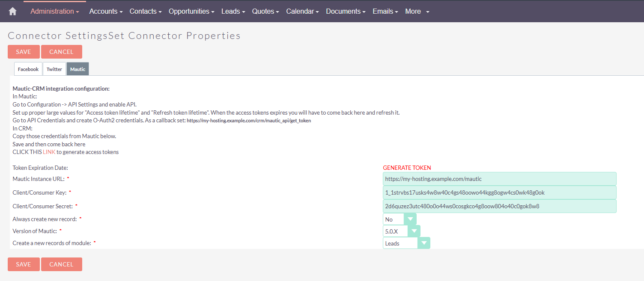Go to the home icon
Screen dimensions: 644x281
[x=12, y=12]
